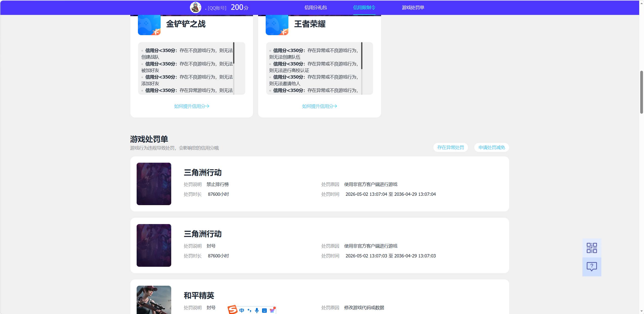Click the 禁止排行榜 penalty description
The image size is (644, 314).
[217, 184]
